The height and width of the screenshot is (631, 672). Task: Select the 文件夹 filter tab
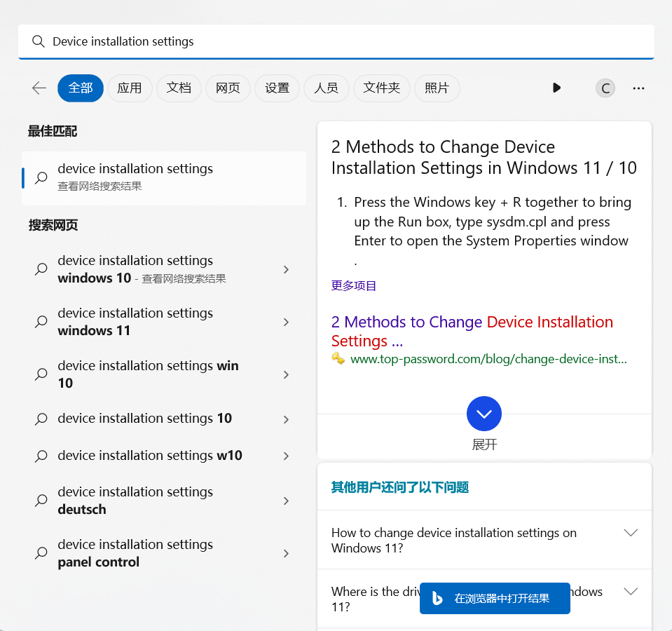click(x=381, y=88)
